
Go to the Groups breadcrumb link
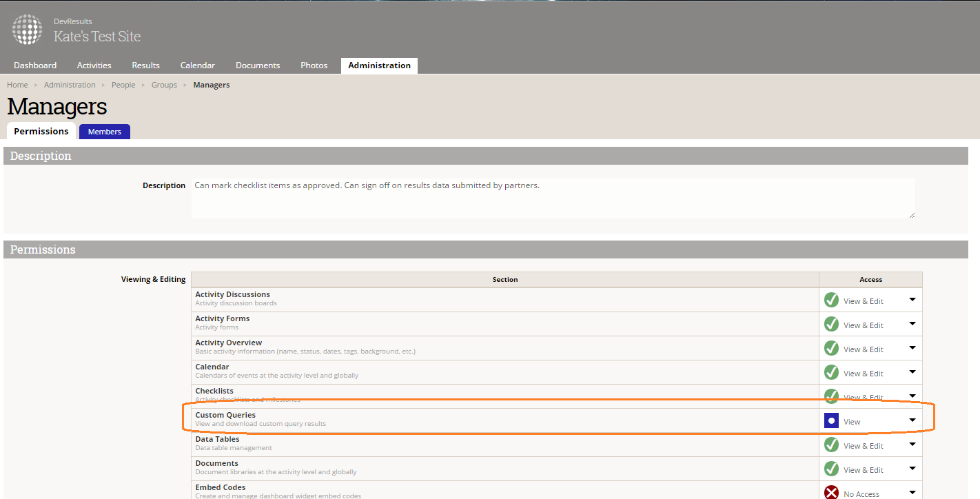(164, 85)
